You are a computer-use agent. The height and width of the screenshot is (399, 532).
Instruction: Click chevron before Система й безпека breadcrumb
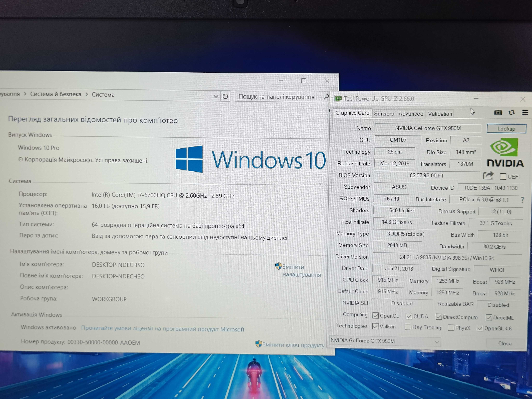pyautogui.click(x=25, y=94)
